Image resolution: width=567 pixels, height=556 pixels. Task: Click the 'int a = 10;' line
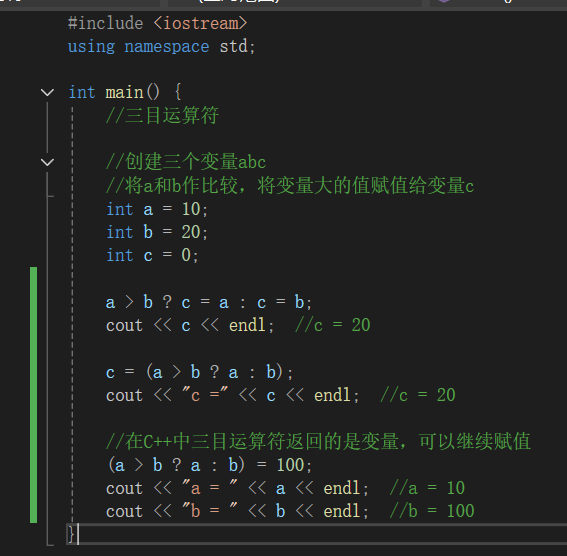tap(157, 209)
